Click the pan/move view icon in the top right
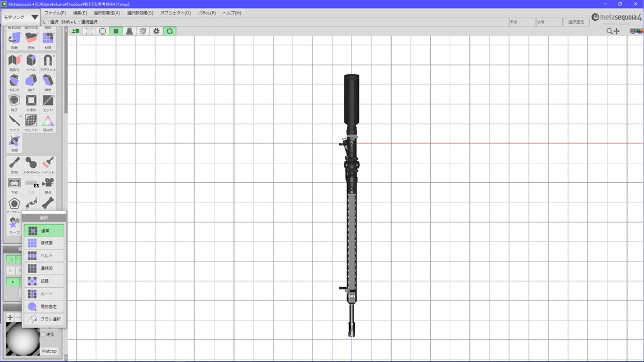The width and height of the screenshot is (644, 362). pyautogui.click(x=616, y=31)
